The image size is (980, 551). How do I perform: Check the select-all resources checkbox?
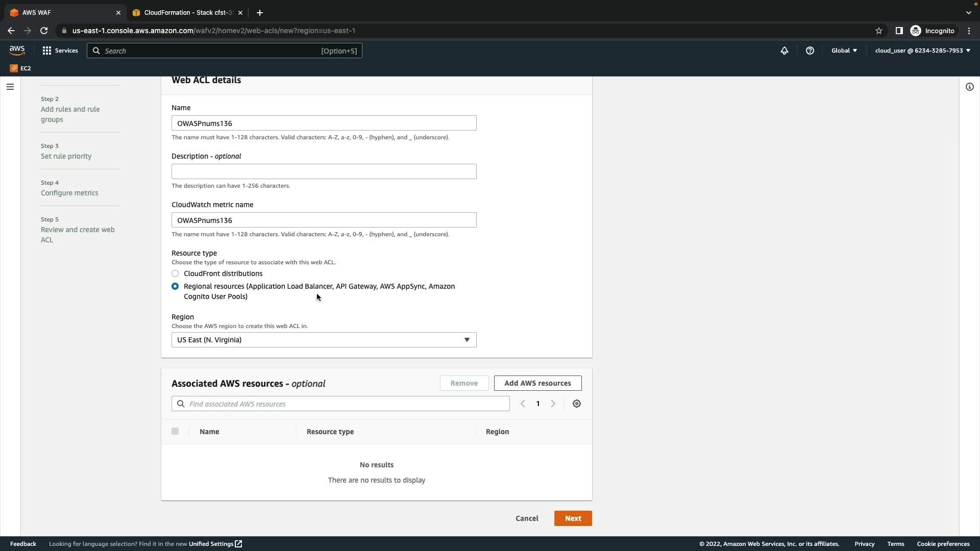(175, 431)
